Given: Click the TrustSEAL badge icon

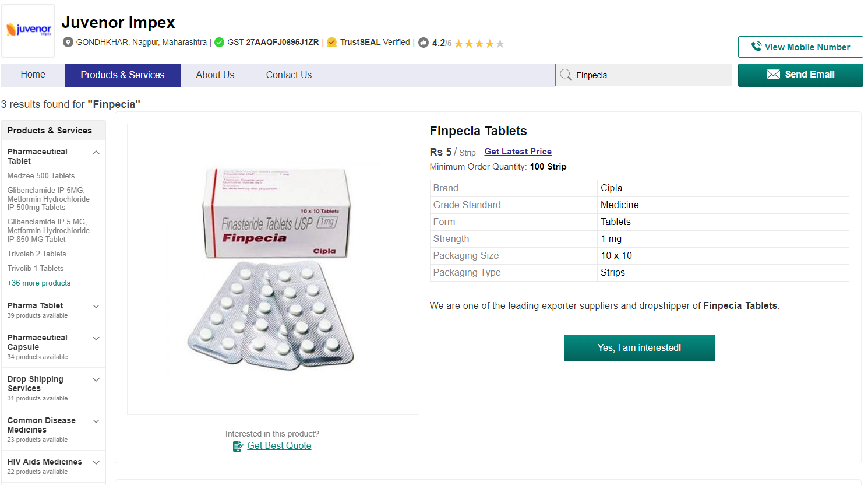Looking at the screenshot, I should [332, 43].
